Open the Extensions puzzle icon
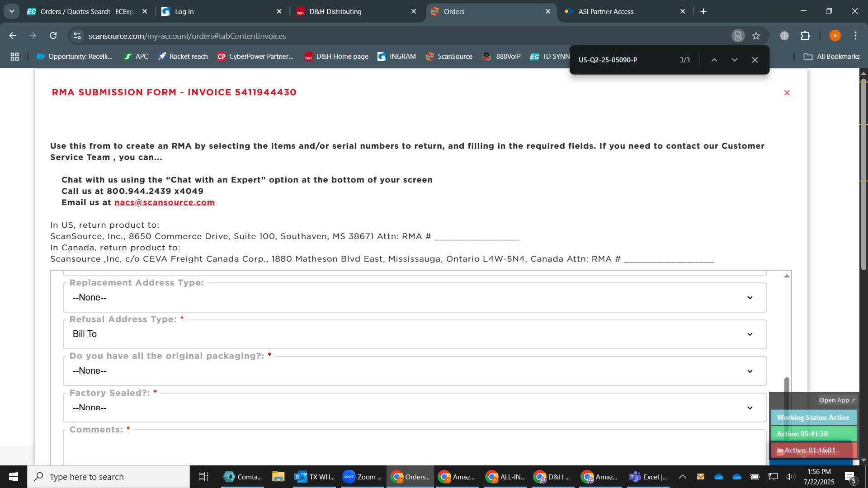The width and height of the screenshot is (868, 488). coord(805,36)
